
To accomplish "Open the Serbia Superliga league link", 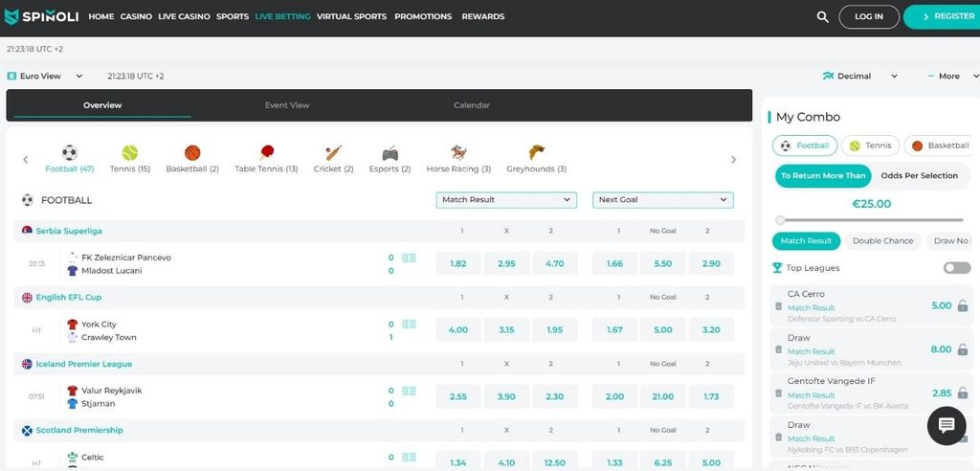I will pyautogui.click(x=69, y=231).
